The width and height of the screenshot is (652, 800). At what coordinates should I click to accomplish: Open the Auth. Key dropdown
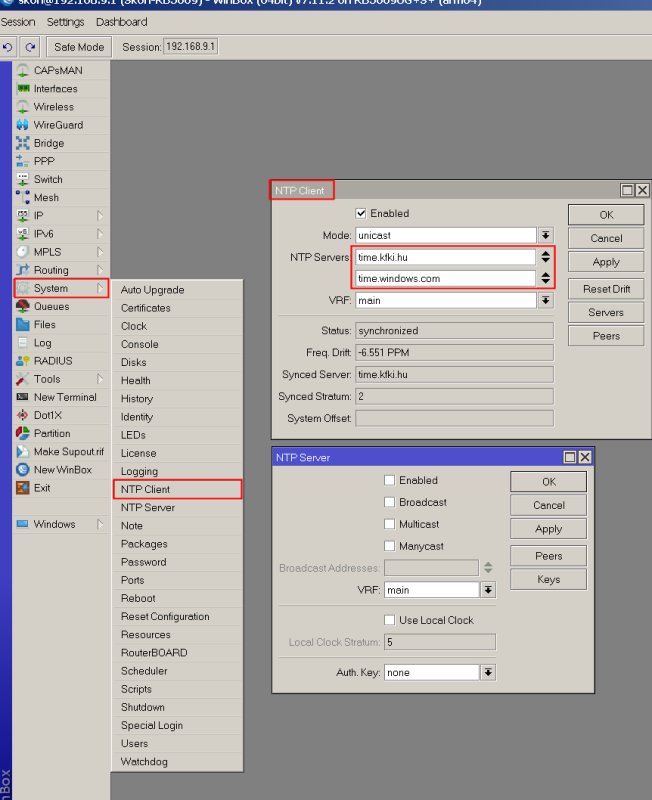point(488,672)
